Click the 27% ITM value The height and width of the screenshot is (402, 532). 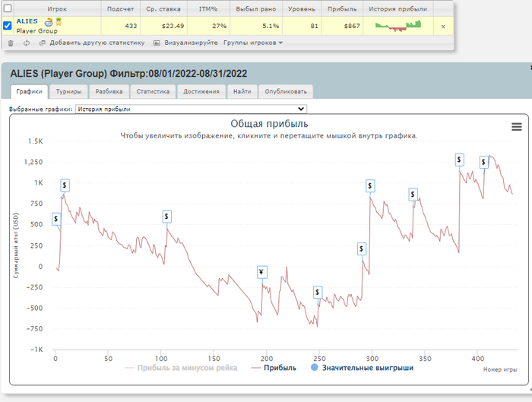(219, 26)
